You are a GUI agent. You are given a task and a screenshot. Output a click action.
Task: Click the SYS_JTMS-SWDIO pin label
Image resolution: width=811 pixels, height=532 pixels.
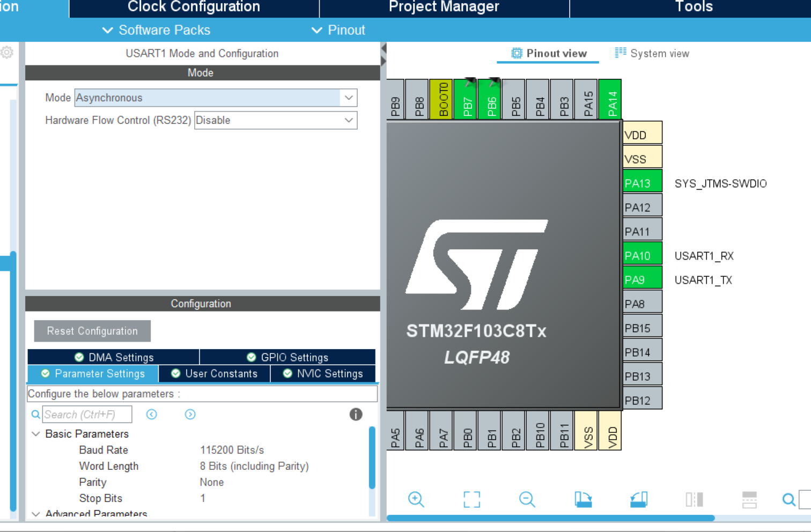pos(720,183)
